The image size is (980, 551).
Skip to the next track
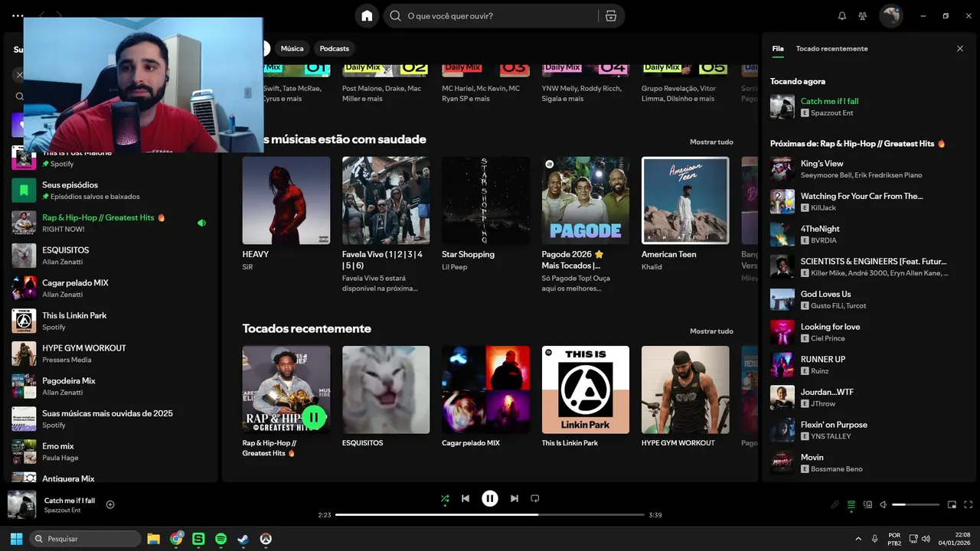tap(514, 498)
